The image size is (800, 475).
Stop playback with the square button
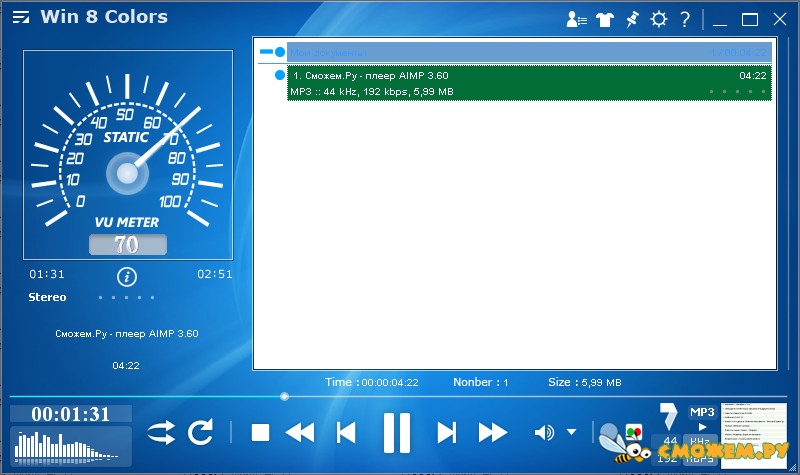(x=260, y=433)
